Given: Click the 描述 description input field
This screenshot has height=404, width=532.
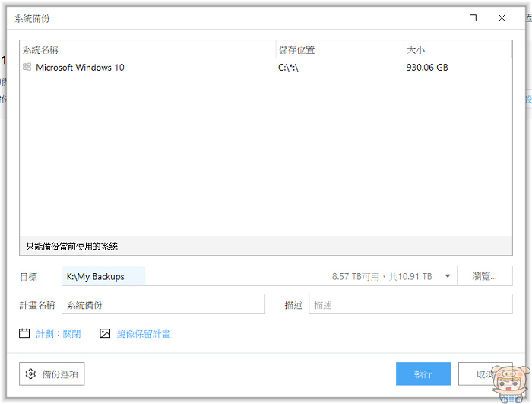Looking at the screenshot, I should [x=410, y=304].
